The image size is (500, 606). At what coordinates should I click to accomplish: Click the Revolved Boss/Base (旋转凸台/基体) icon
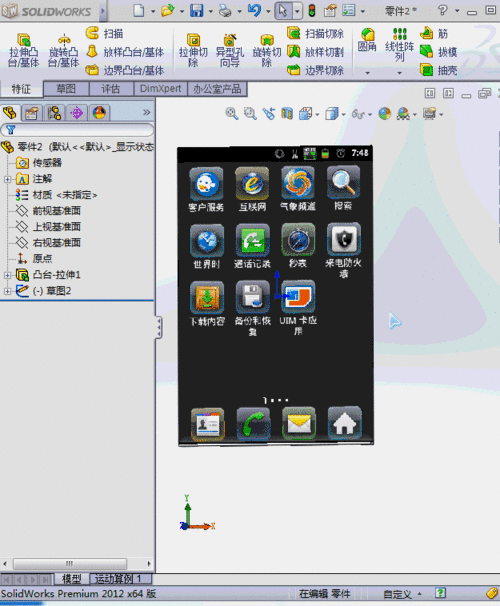coord(64,51)
